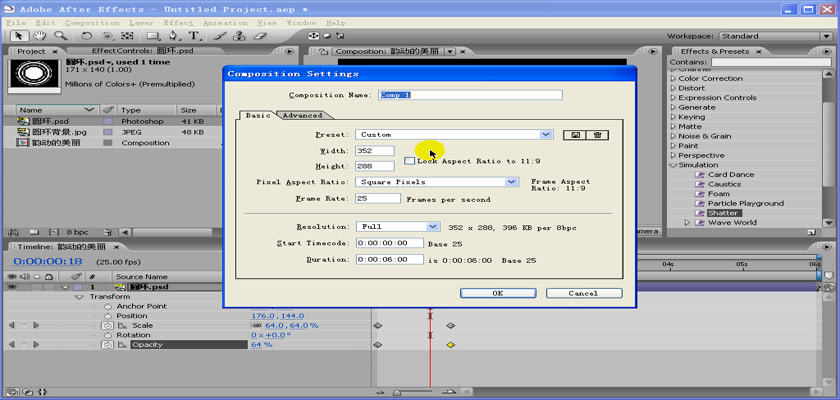This screenshot has height=400, width=840.
Task: Click the Card Dance effect icon
Action: [x=699, y=175]
